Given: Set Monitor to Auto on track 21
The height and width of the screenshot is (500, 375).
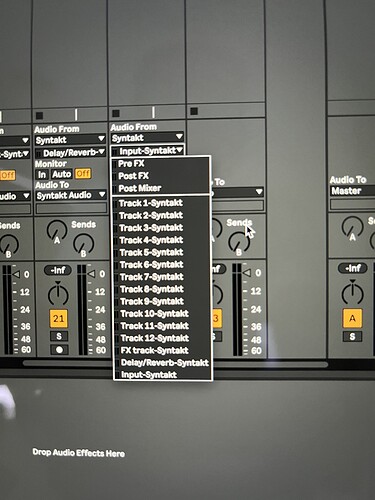Looking at the screenshot, I should click(x=61, y=174).
